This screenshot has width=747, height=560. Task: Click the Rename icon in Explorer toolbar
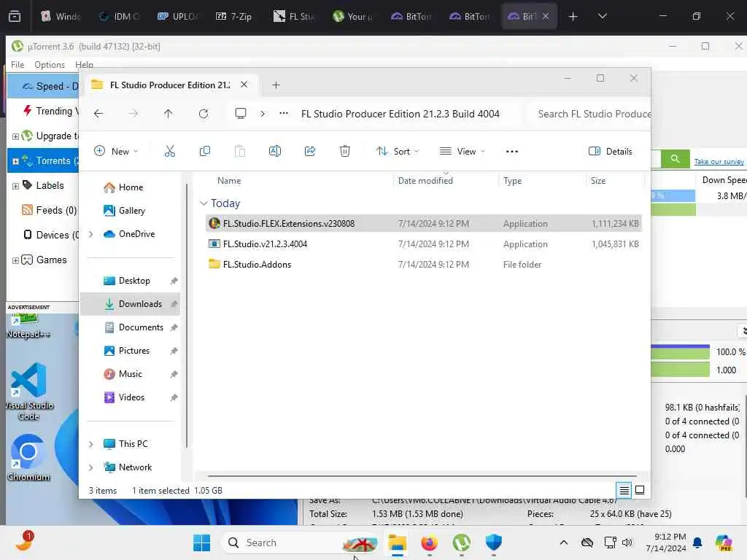click(275, 152)
